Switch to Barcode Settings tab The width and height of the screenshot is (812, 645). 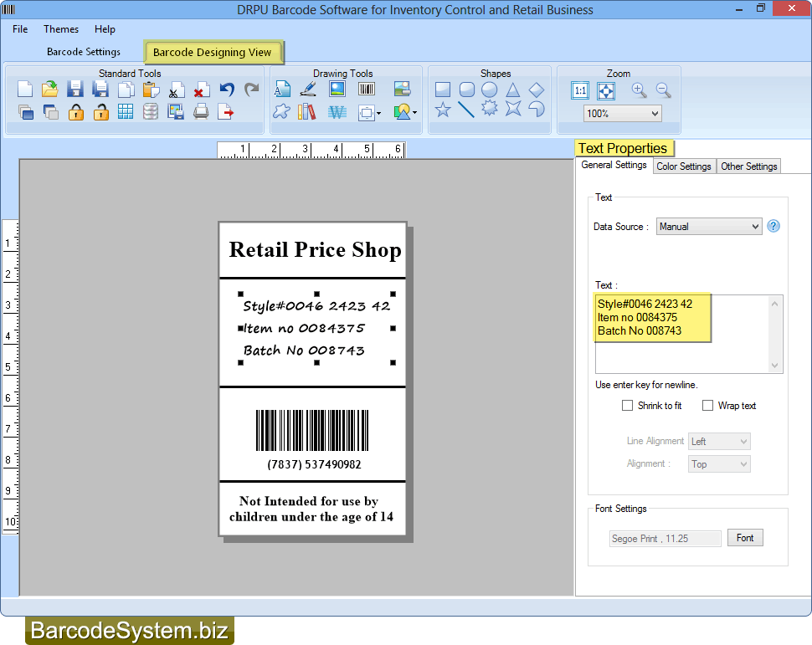[x=84, y=52]
